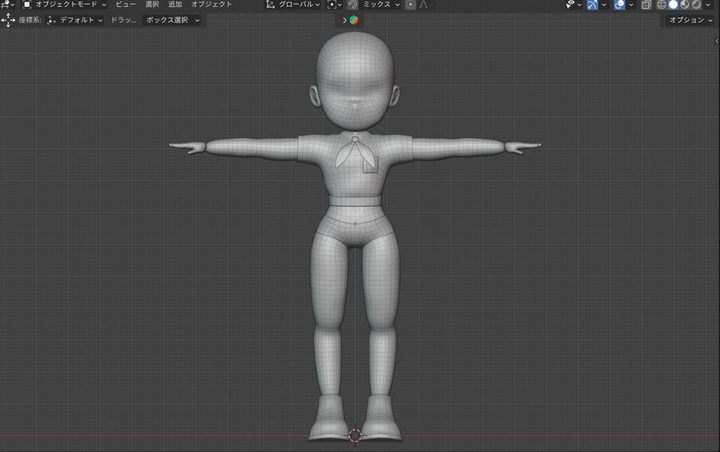Switch to material preview shading

coord(685,5)
